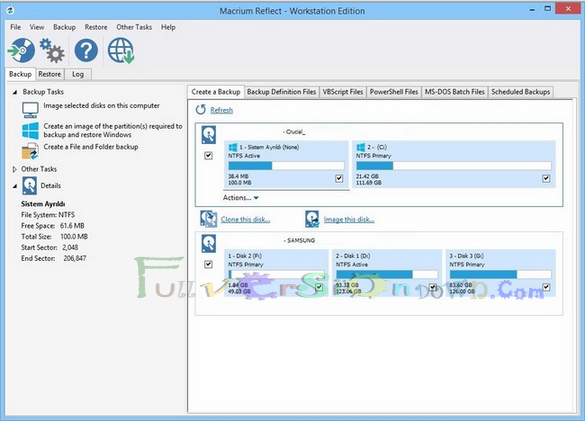Click the Image this disk icon

pos(312,219)
